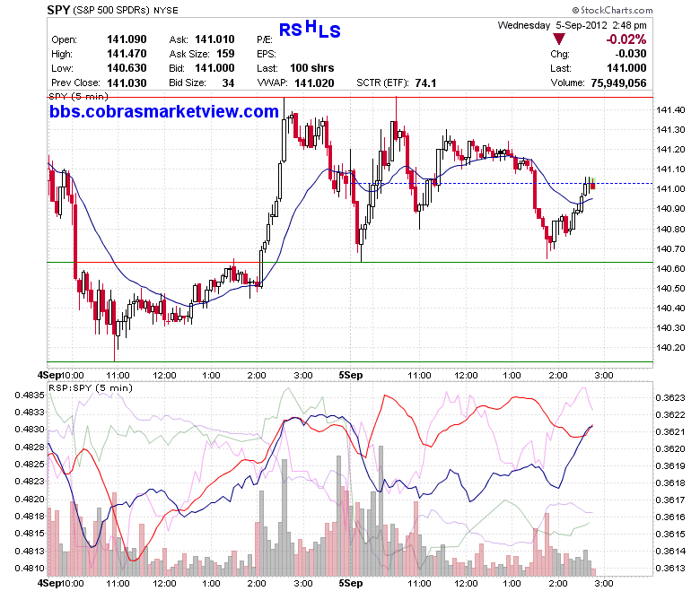
Task: Click the SCTR (ETF) 74.1 value
Action: point(425,83)
